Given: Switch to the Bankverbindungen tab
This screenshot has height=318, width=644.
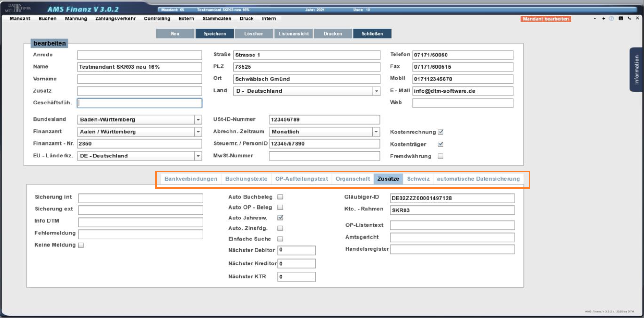Looking at the screenshot, I should (191, 179).
